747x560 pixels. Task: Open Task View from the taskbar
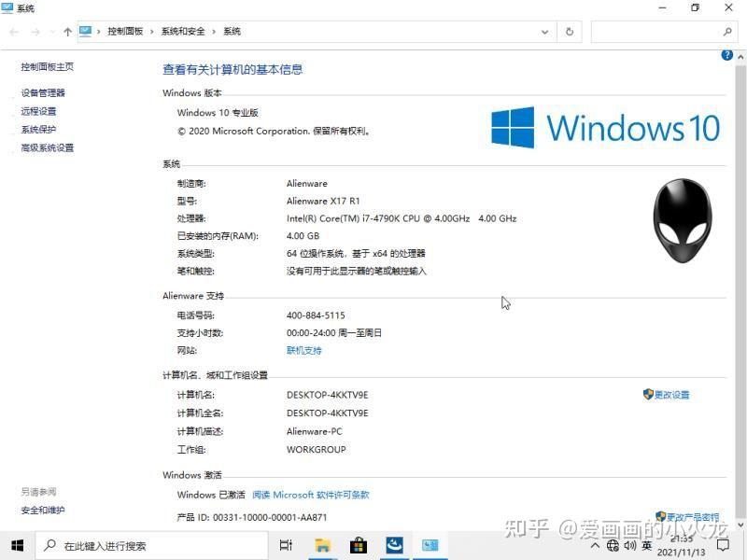click(286, 545)
